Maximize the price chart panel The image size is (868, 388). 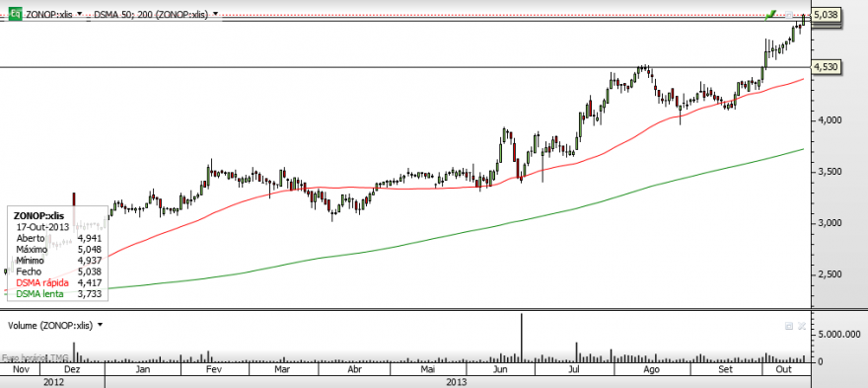tap(789, 15)
